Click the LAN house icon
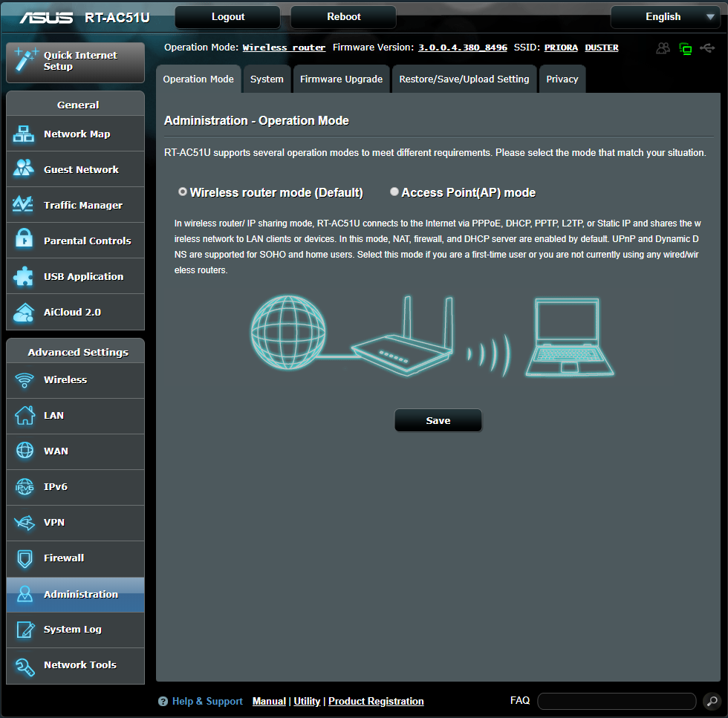728x718 pixels. 25,415
